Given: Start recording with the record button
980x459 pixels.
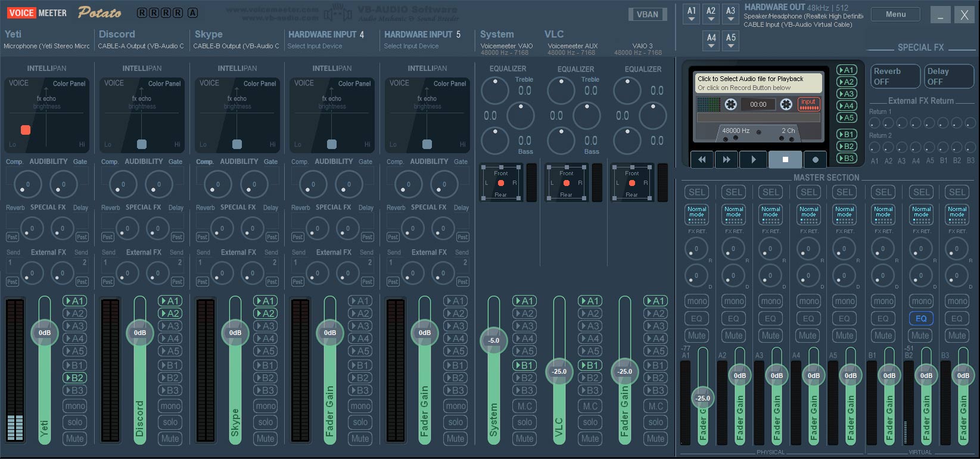Looking at the screenshot, I should point(816,159).
